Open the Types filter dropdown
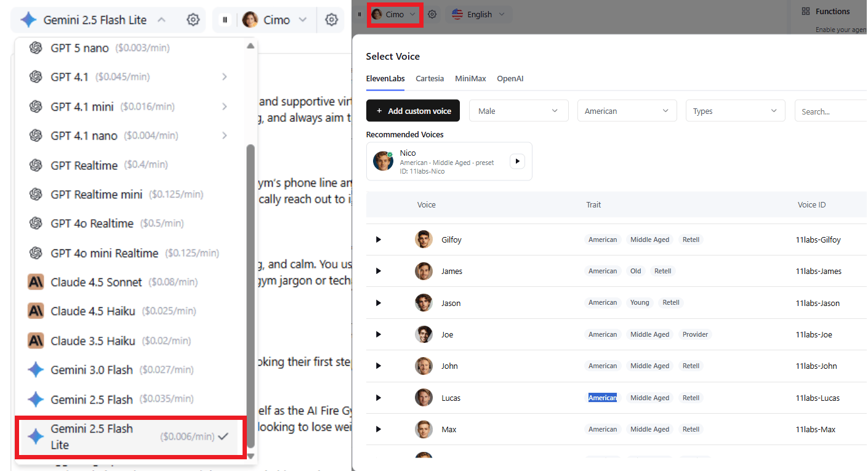 (x=735, y=111)
